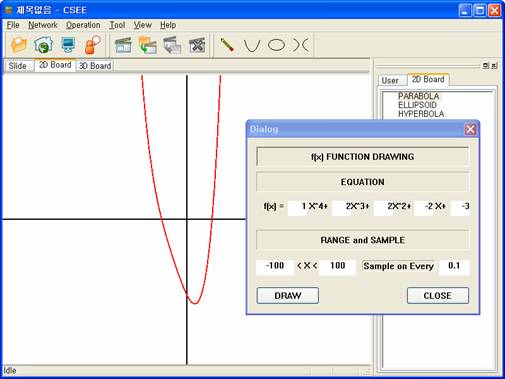This screenshot has width=505, height=379.
Task: Click the open folder toolbar icon
Action: 19,45
